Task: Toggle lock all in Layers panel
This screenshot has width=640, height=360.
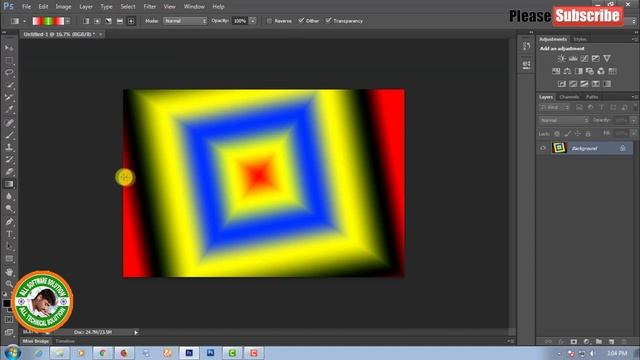Action: pos(588,134)
